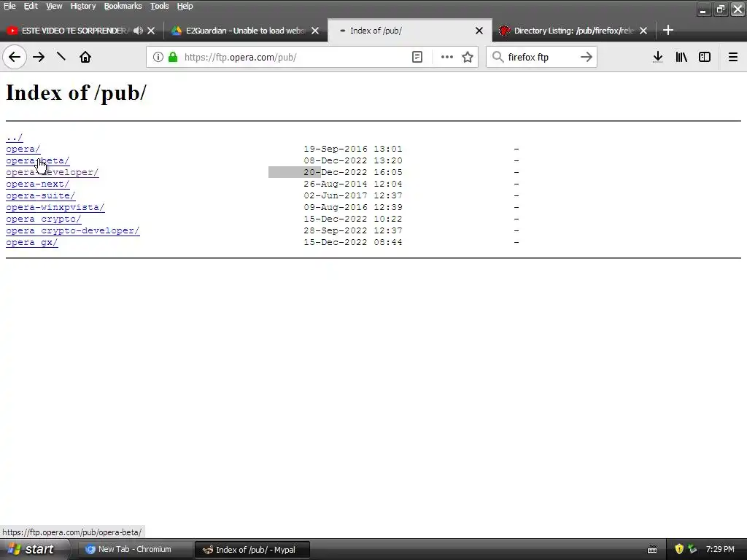Image resolution: width=747 pixels, height=560 pixels.
Task: Click the date 26-Aug-2014 12:04
Action: 353,184
